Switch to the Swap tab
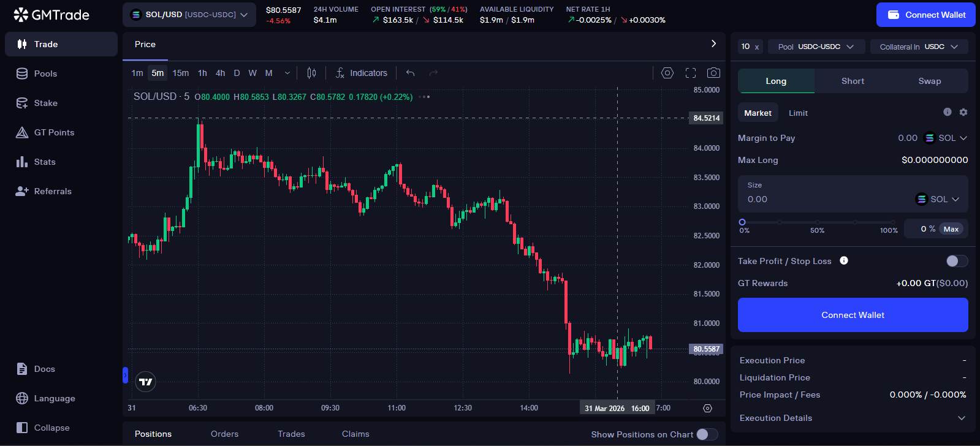Viewport: 980px width, 446px height. pos(930,81)
